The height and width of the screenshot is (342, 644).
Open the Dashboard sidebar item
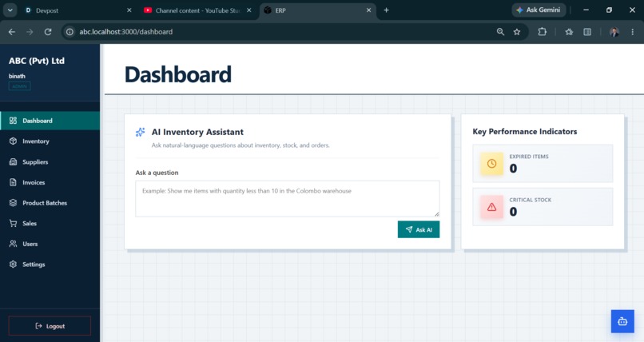[x=50, y=121]
